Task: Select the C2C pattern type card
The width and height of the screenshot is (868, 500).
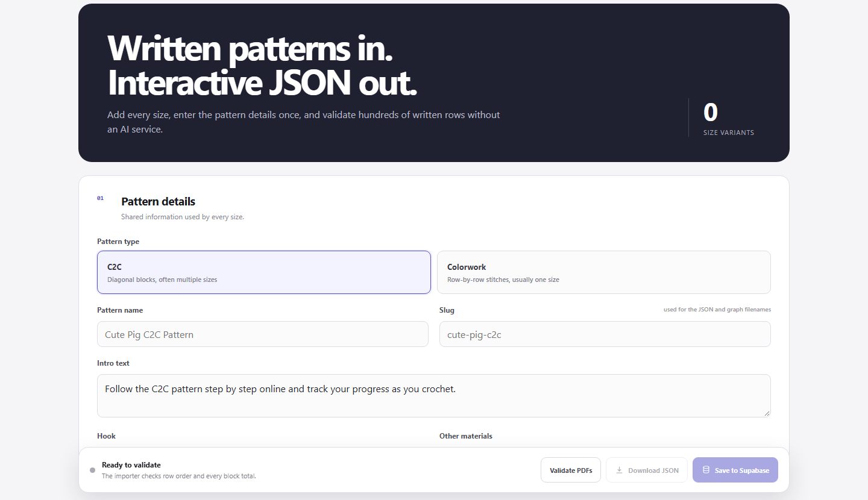Action: (x=263, y=272)
